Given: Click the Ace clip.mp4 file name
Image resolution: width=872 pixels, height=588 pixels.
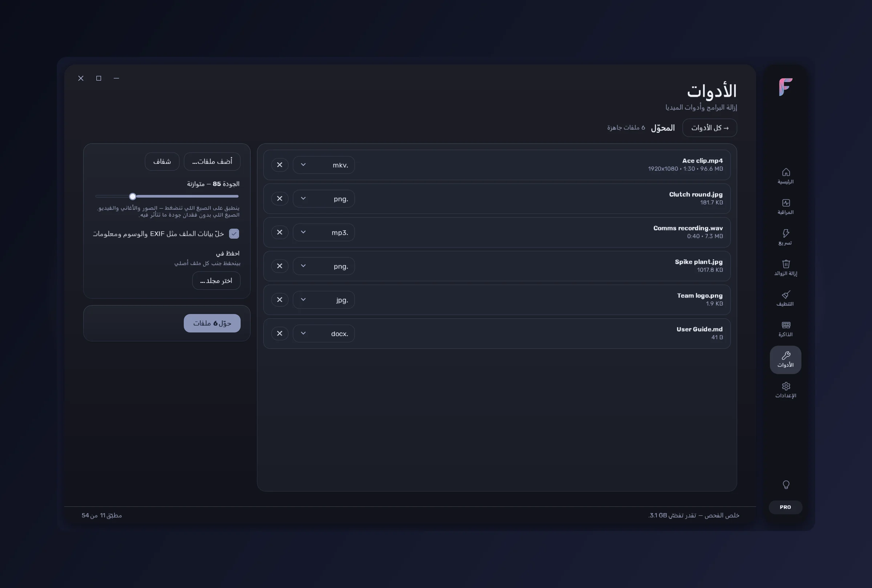Looking at the screenshot, I should (702, 161).
